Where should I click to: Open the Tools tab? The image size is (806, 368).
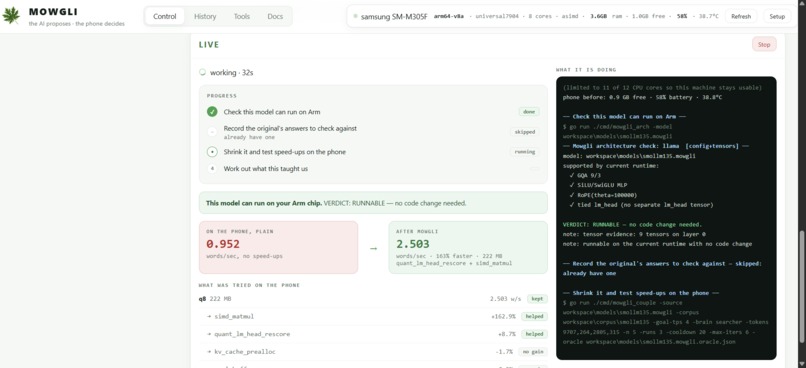tap(242, 16)
